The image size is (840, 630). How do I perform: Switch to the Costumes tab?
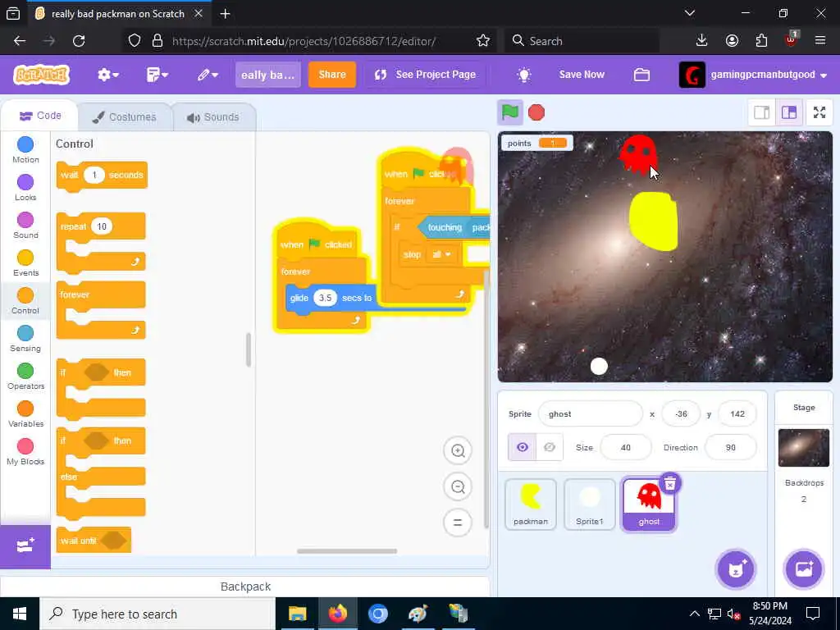click(x=125, y=116)
